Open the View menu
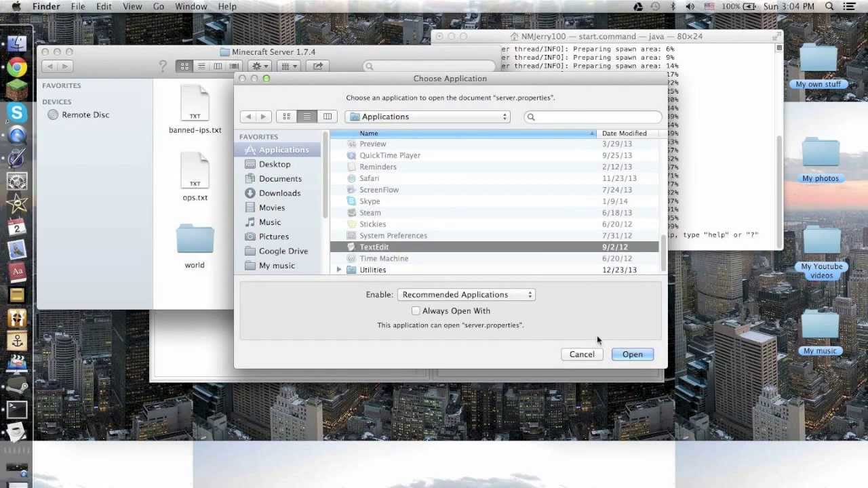This screenshot has width=868, height=488. (x=132, y=7)
